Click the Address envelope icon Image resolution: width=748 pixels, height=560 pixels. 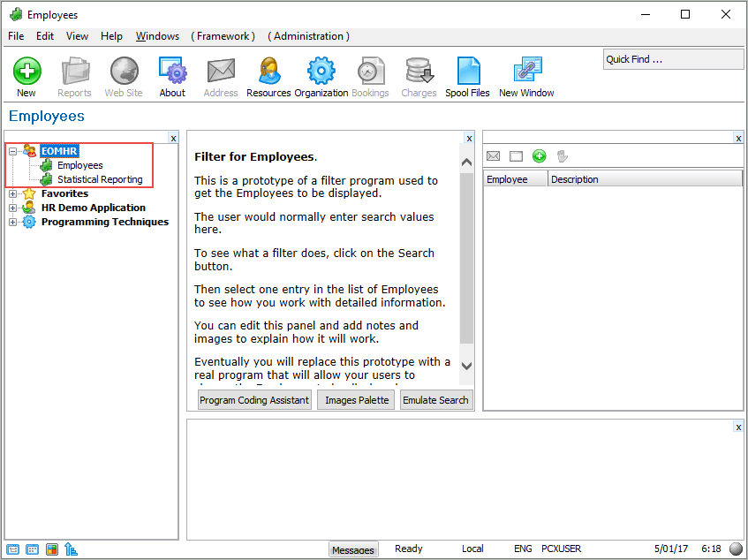point(221,71)
